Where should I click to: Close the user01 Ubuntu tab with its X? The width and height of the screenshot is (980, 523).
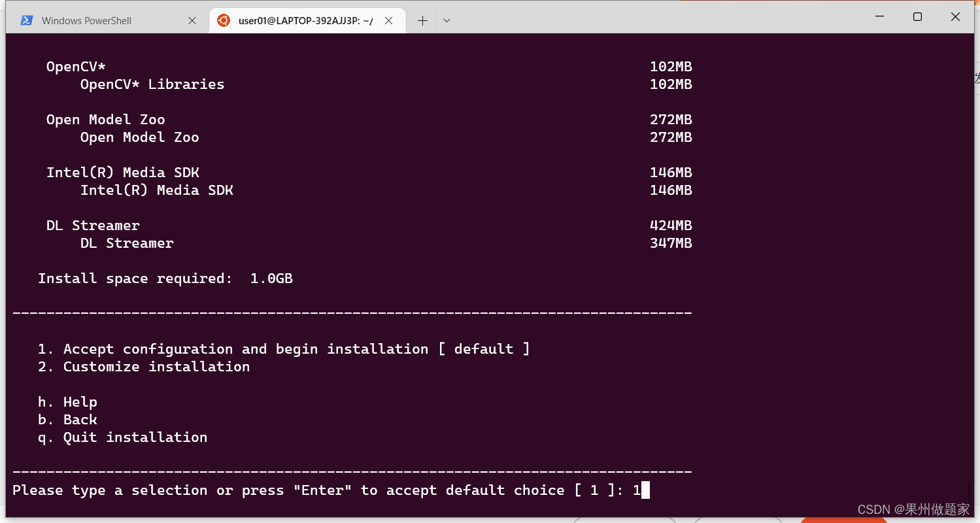coord(389,20)
